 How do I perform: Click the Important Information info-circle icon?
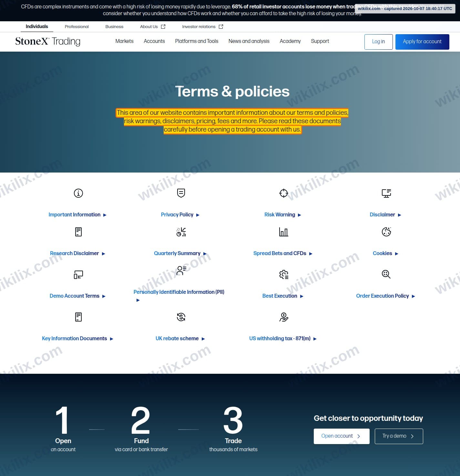(x=78, y=193)
